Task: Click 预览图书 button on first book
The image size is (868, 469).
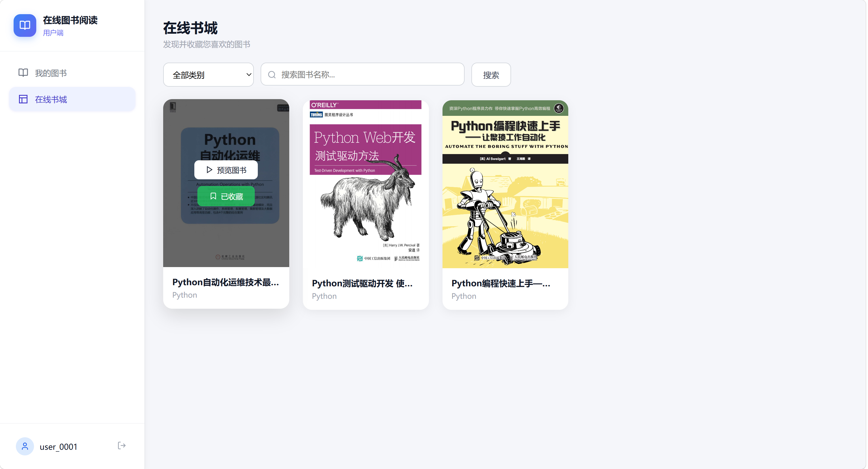Action: point(226,170)
